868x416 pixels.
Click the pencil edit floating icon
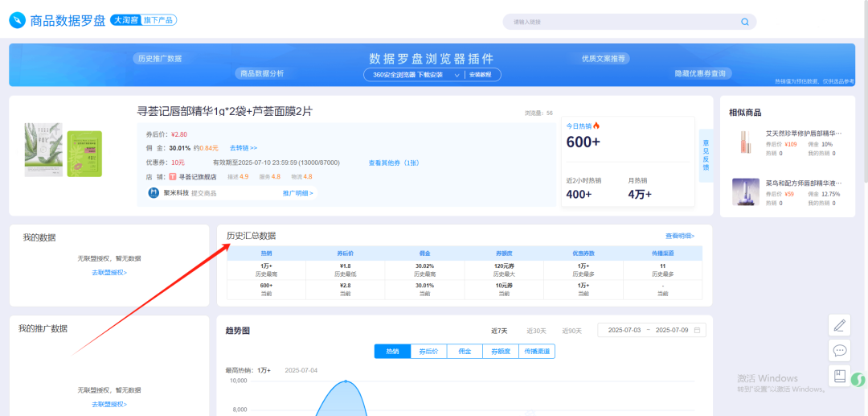pos(839,324)
